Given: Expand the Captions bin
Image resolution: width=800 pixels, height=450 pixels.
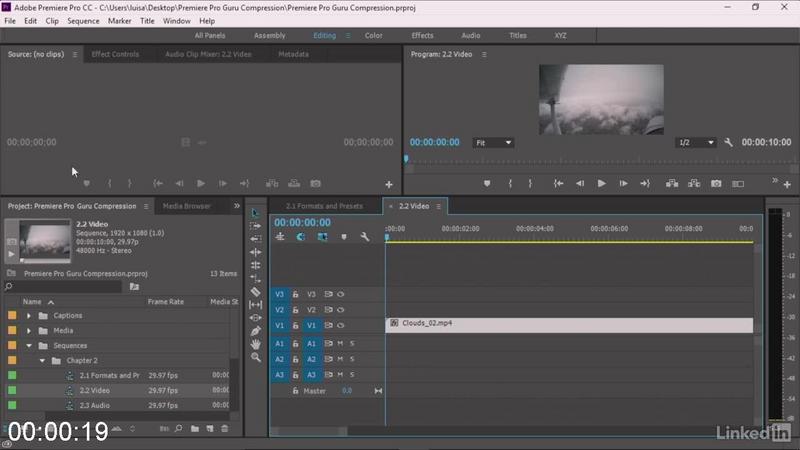Looking at the screenshot, I should pyautogui.click(x=29, y=316).
